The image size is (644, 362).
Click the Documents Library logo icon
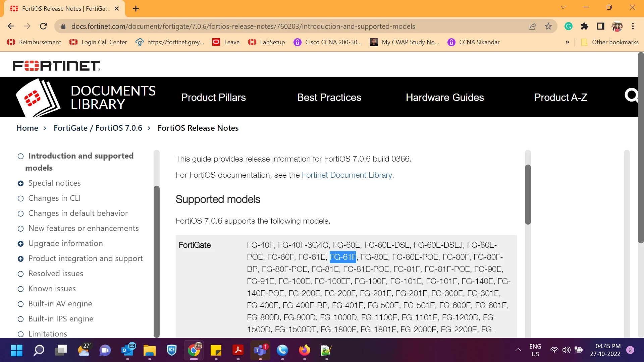click(38, 98)
